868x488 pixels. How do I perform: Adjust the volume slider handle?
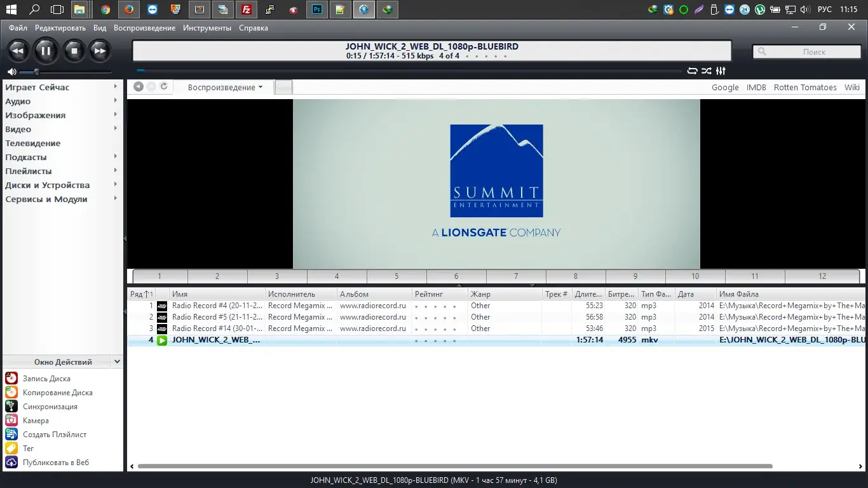pos(36,72)
